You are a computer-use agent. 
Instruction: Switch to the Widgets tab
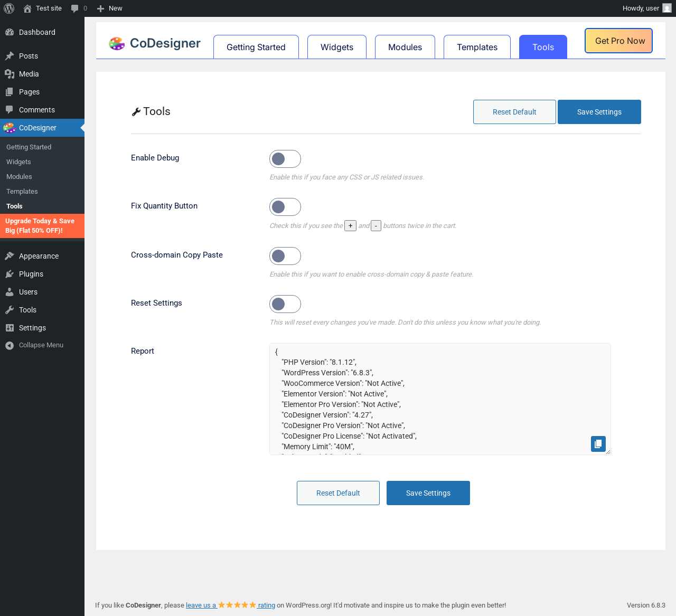337,47
